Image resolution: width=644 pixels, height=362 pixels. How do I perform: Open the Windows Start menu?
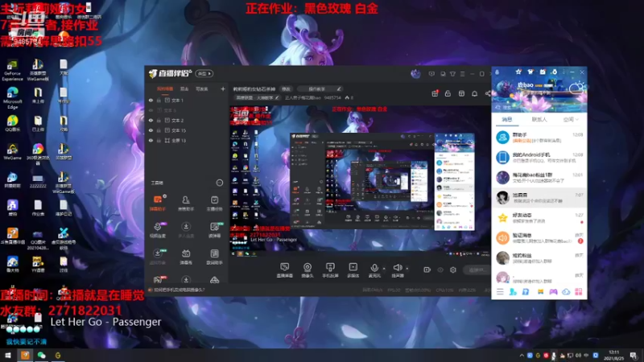(x=8, y=355)
